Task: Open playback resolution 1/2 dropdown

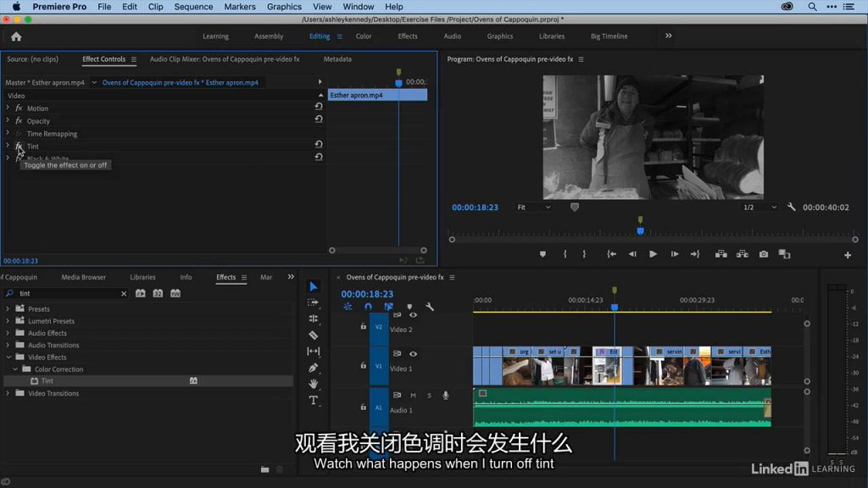Action: pyautogui.click(x=760, y=207)
